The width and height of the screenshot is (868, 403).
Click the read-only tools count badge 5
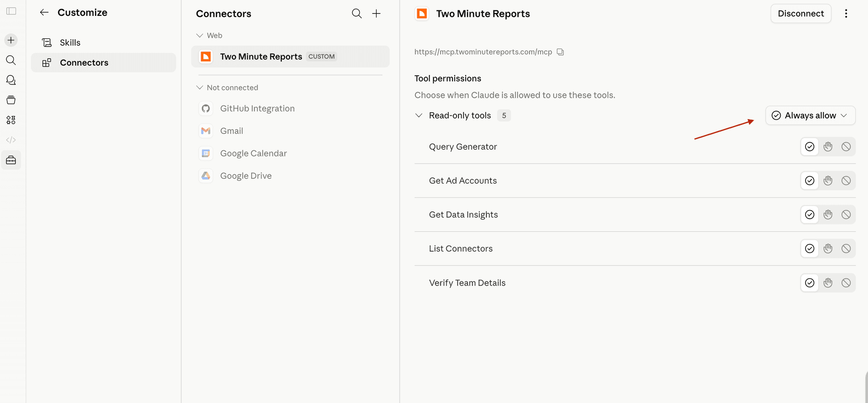coord(504,116)
